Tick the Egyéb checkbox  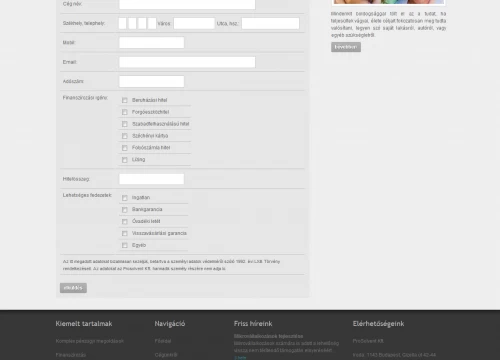(125, 245)
